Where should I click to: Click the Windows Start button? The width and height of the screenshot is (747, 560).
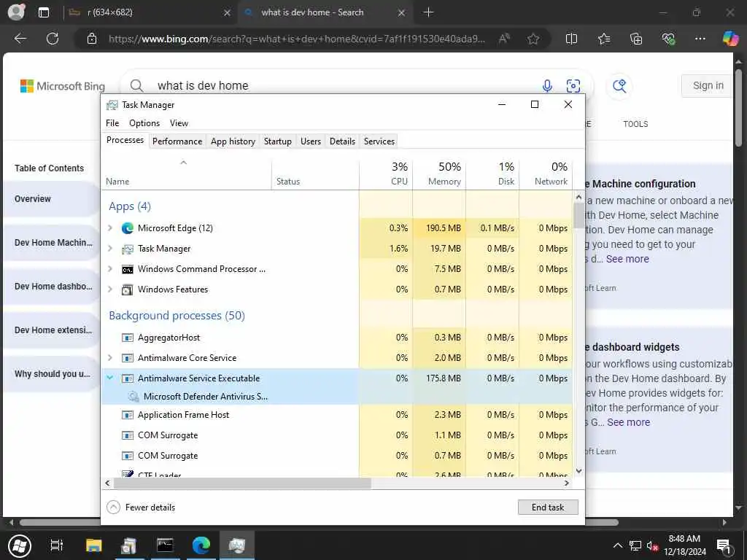point(19,545)
